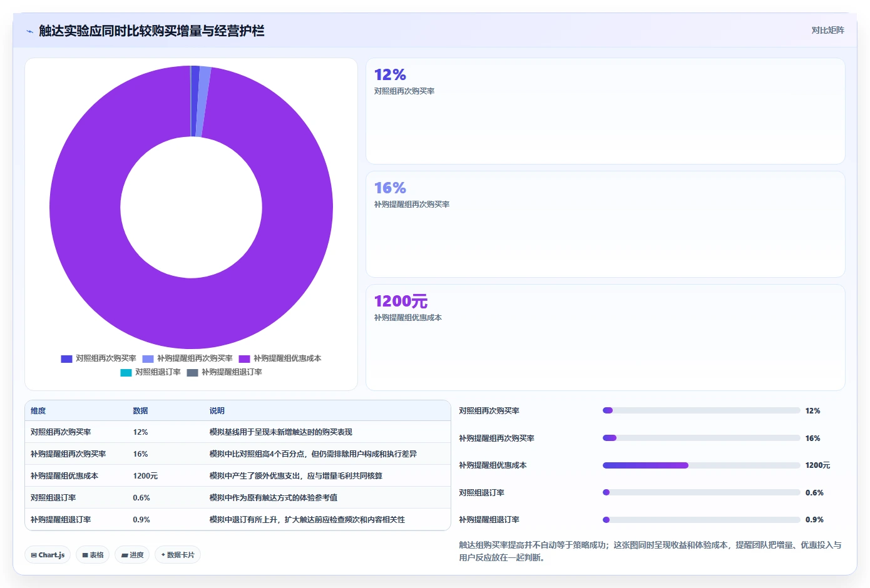The image size is (870, 588).
Task: Click the 补购提醒组优惠成本 progress bar
Action: point(701,465)
